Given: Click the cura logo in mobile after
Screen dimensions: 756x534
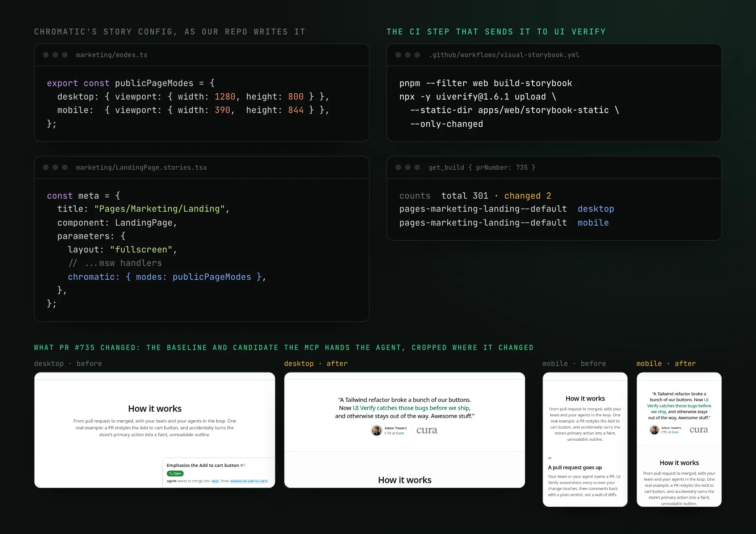Looking at the screenshot, I should point(699,430).
